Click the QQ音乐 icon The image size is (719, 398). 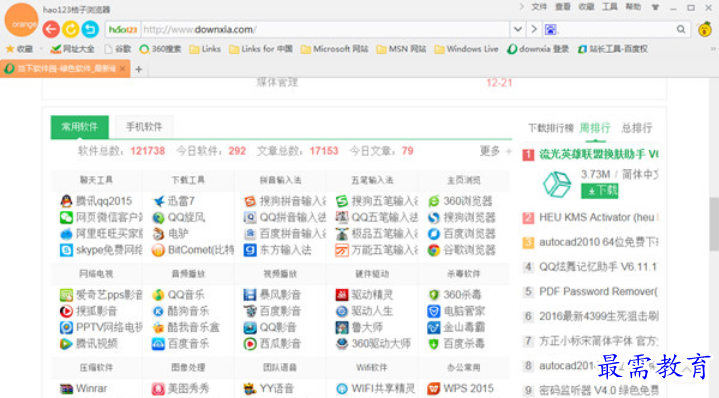pos(158,294)
